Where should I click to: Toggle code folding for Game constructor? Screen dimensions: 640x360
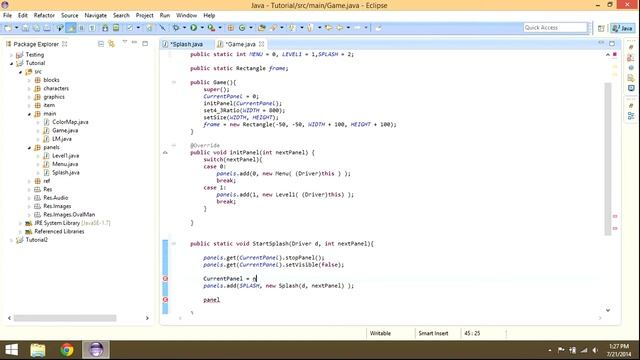tap(173, 82)
